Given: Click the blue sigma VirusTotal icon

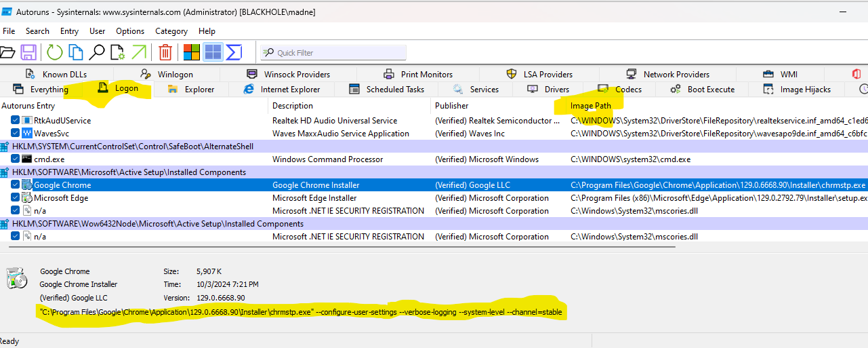Looking at the screenshot, I should 234,52.
